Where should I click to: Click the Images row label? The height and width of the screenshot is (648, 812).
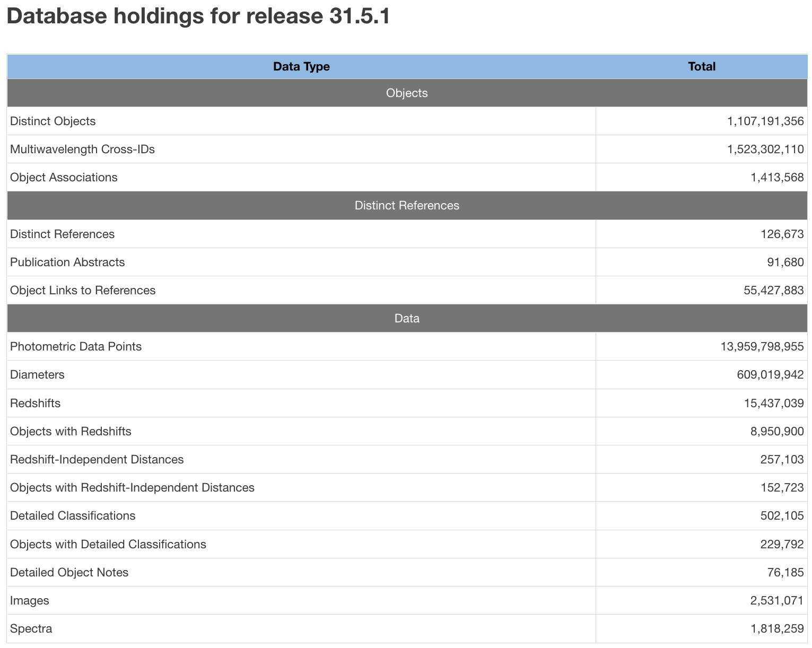tap(30, 600)
